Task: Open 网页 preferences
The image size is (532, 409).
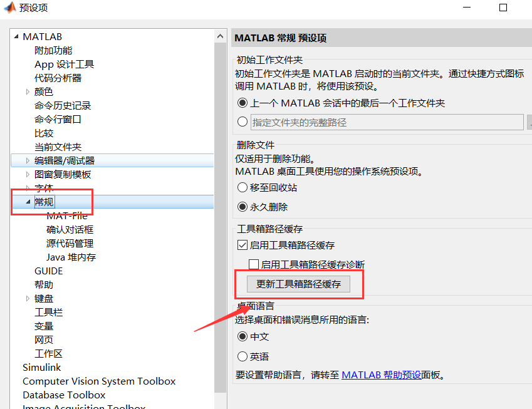Action: point(44,340)
